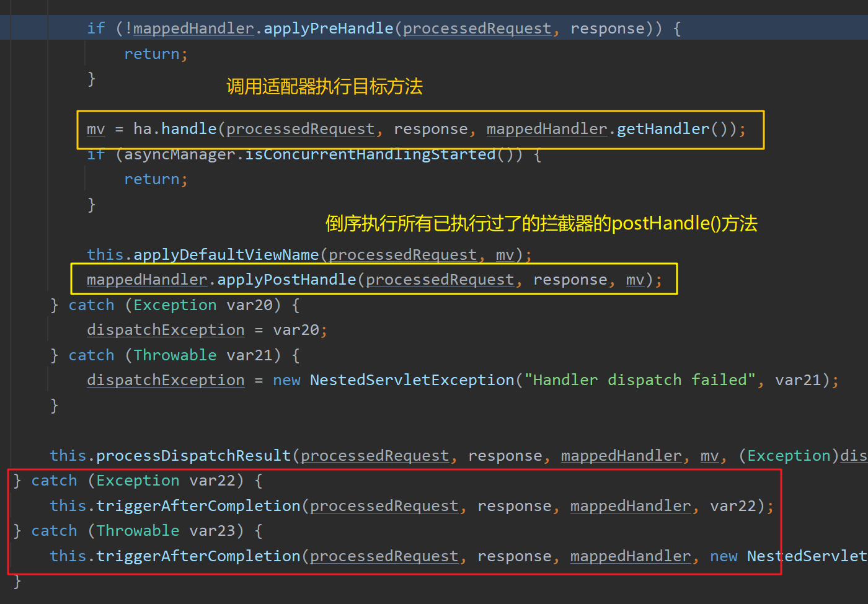Click var21 in the catch Throwable clause
This screenshot has width=868, height=604.
249,355
